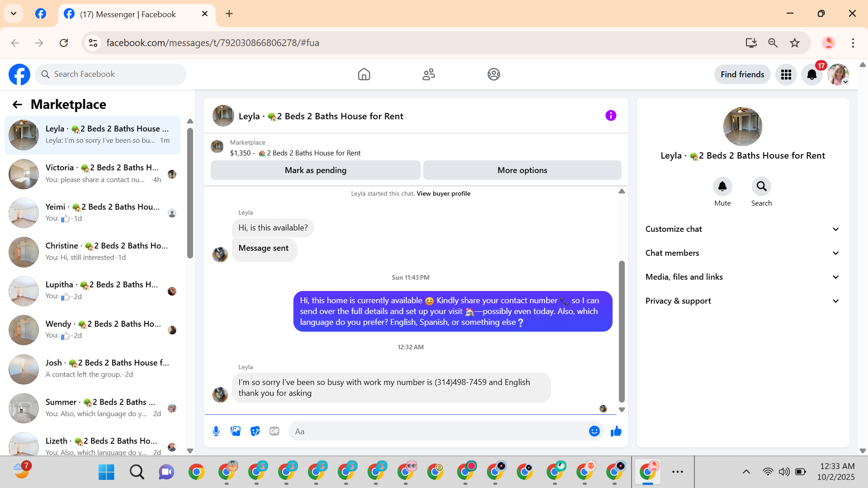Search in conversation with magnifier icon

tap(761, 186)
